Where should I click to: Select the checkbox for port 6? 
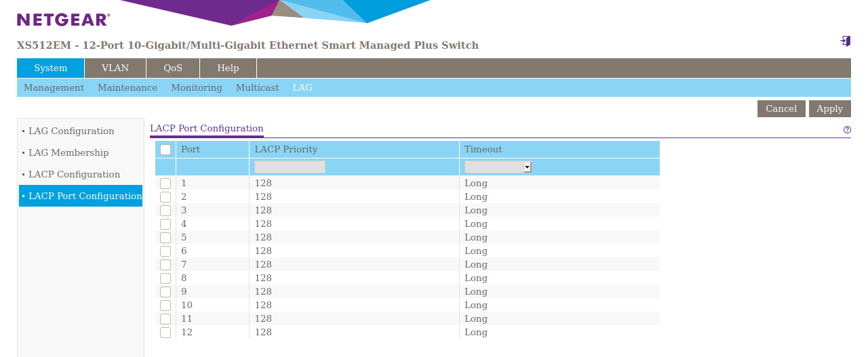[165, 251]
